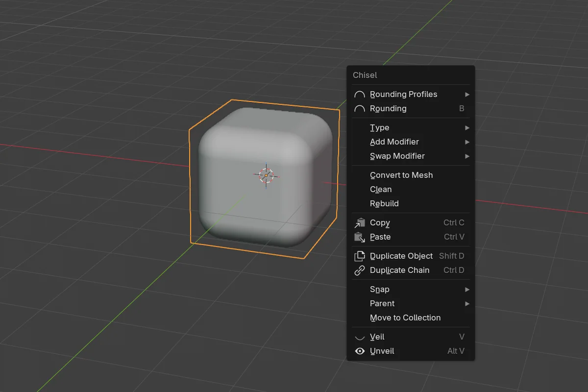Click the Rounding Profiles arc icon
The image size is (588, 392).
[x=360, y=95]
